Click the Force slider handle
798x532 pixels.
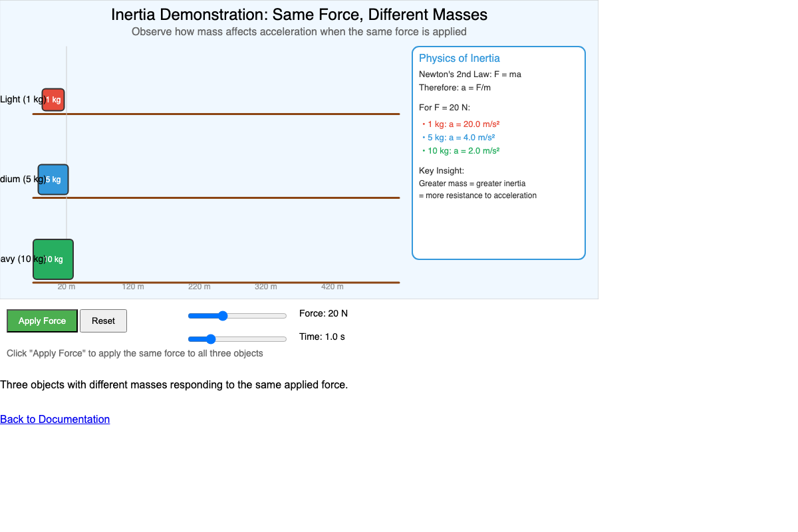pyautogui.click(x=223, y=316)
